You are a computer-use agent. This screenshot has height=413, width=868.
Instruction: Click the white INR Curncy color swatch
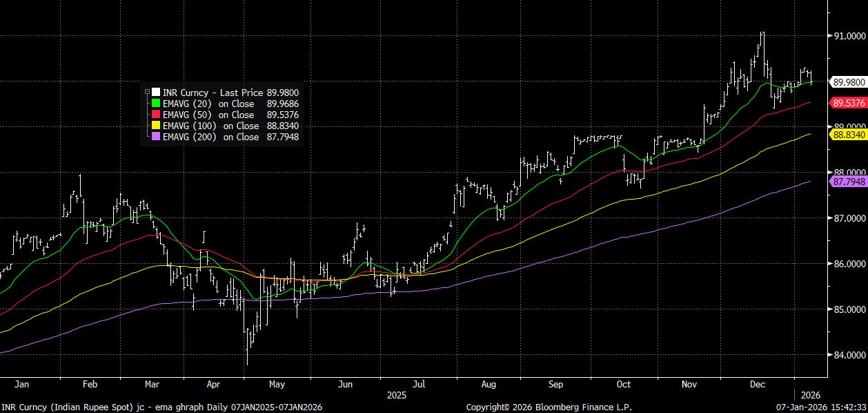(156, 92)
